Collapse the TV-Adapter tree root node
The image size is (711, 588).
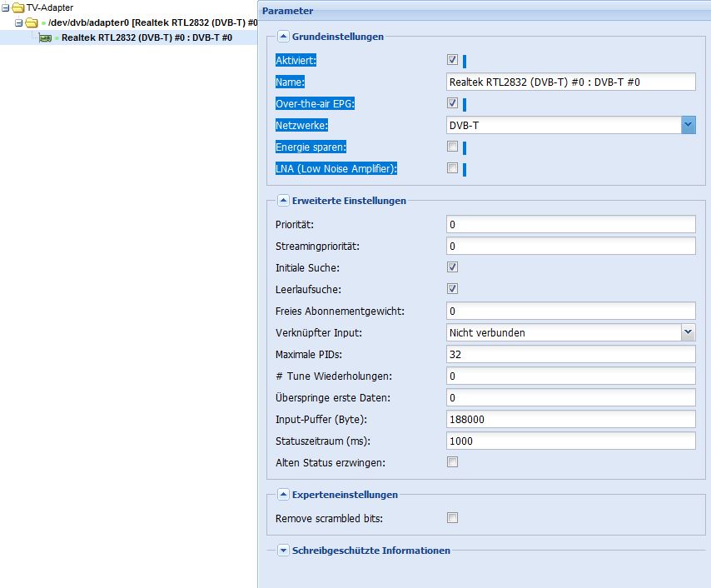point(6,7)
